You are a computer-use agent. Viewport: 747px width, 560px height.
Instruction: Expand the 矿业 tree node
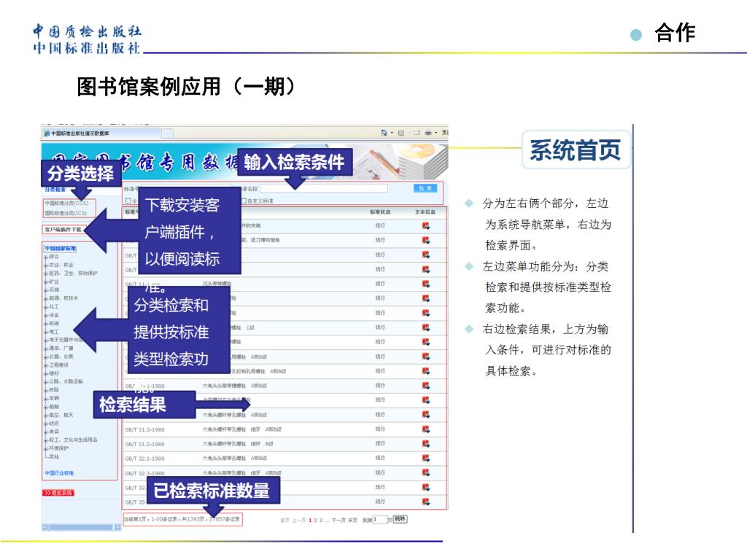click(x=46, y=282)
